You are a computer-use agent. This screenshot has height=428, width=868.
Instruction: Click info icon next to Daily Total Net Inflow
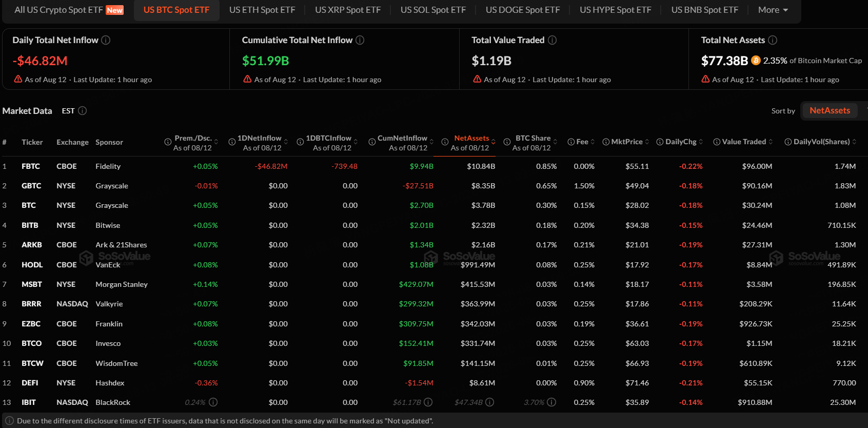(106, 40)
